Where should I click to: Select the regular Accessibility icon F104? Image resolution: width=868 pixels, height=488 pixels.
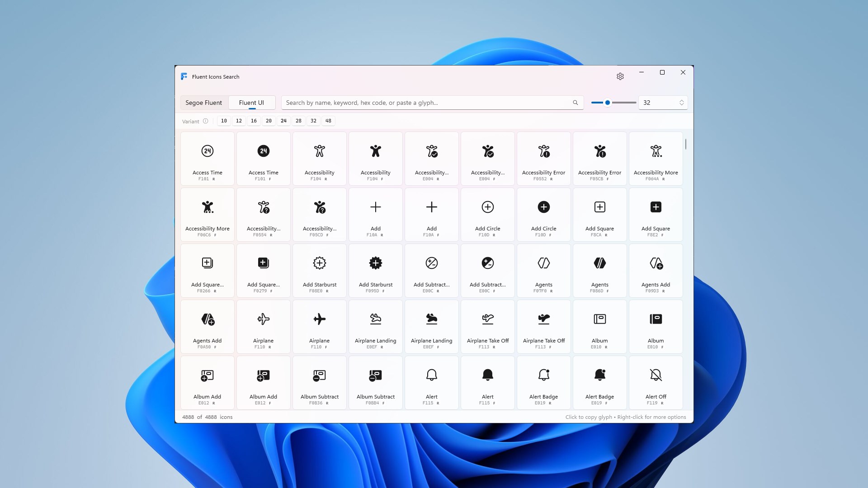coord(320,159)
